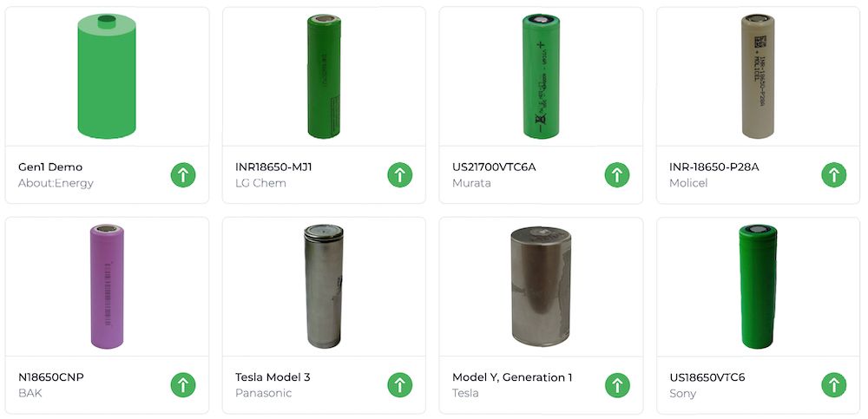
Task: Click the green arrow on Gen1 Demo card
Action: (182, 175)
